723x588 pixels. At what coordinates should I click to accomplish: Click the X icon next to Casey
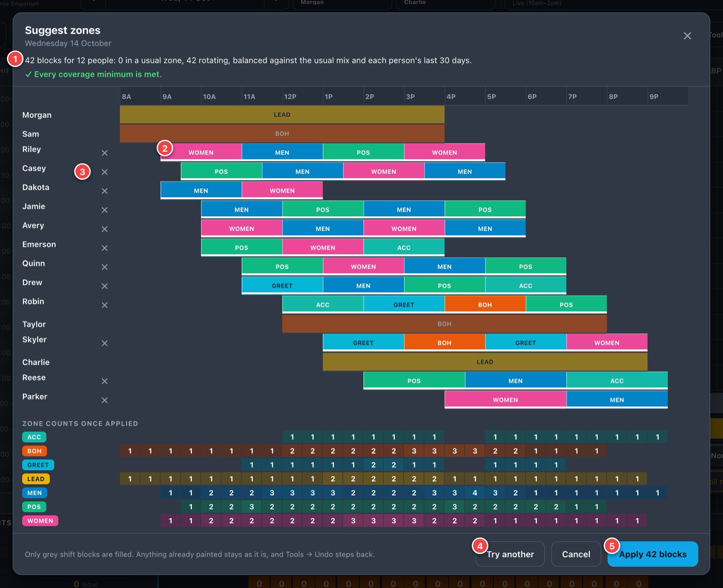coord(104,172)
